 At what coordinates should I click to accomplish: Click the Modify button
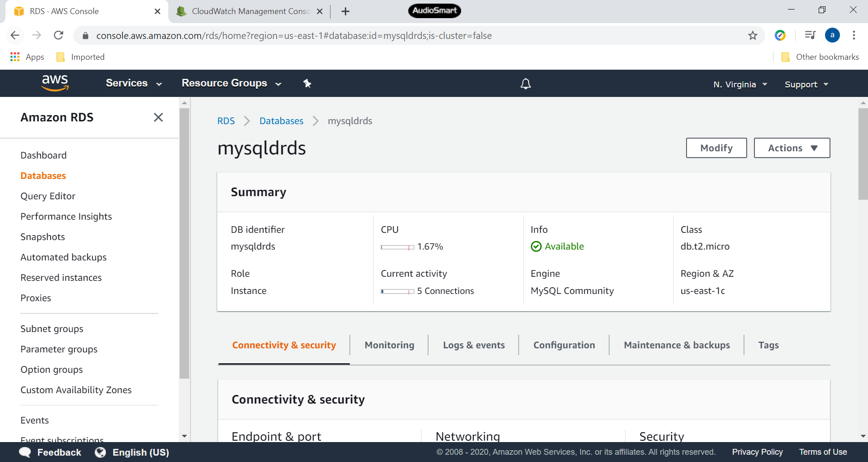[x=716, y=148]
